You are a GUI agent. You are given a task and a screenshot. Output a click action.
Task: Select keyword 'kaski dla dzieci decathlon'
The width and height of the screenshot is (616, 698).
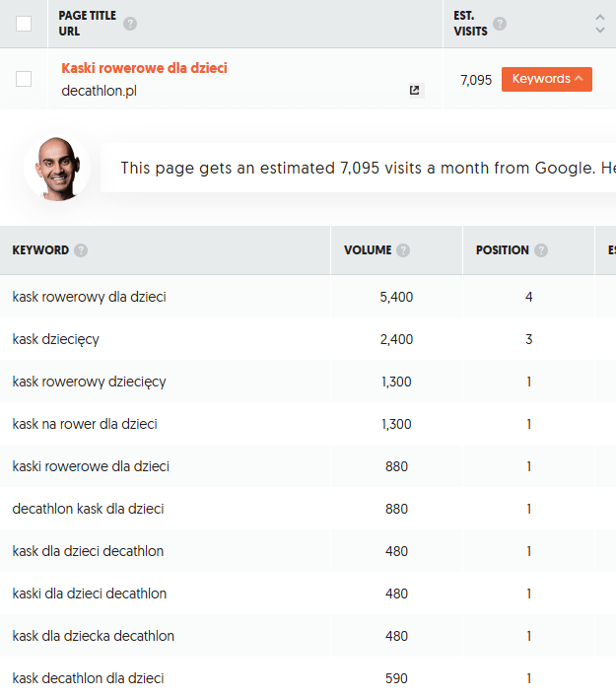coord(90,593)
